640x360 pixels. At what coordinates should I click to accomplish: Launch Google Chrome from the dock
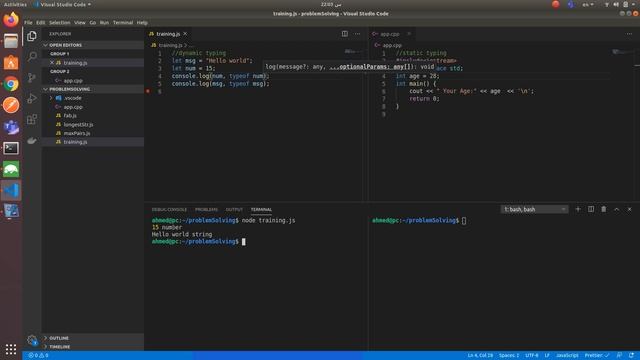(x=11, y=84)
